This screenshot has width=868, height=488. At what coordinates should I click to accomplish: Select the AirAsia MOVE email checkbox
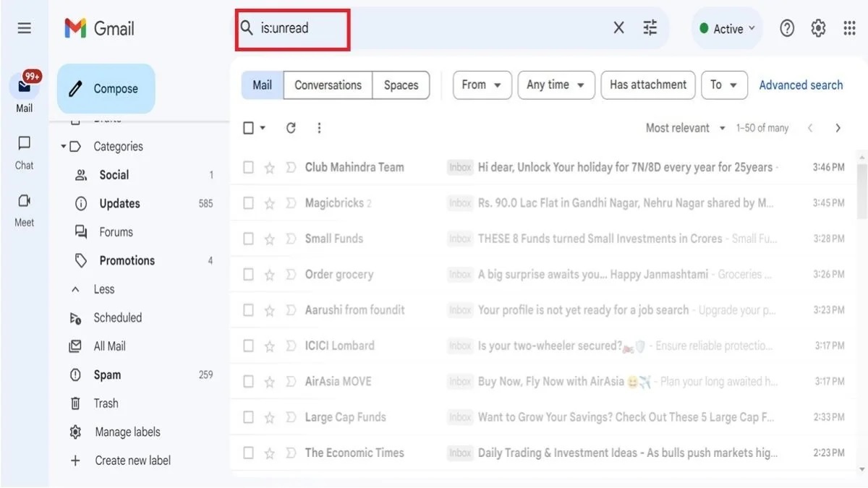coord(248,381)
